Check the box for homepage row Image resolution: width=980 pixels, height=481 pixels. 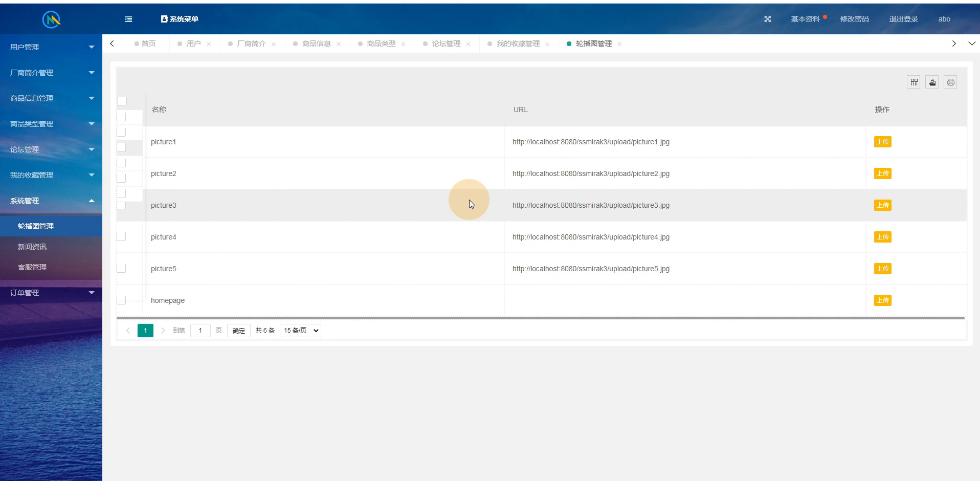point(121,300)
